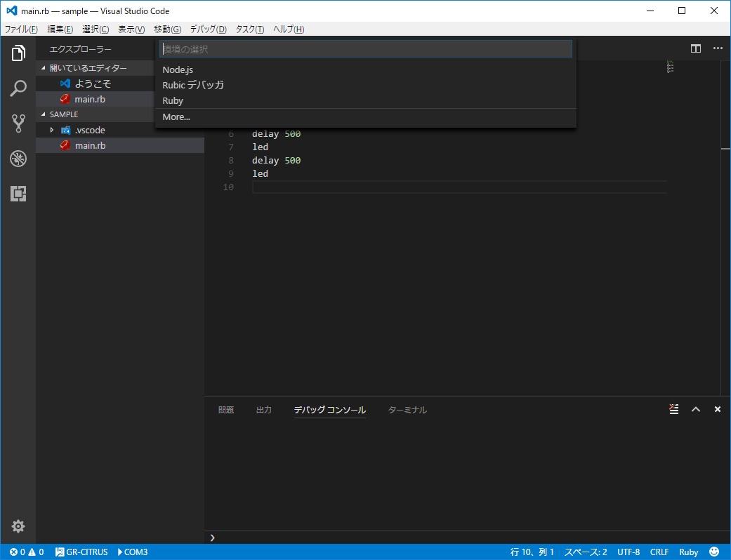Viewport: 731px width, 560px height.
Task: Switch to the 出力 panel tab
Action: [264, 410]
